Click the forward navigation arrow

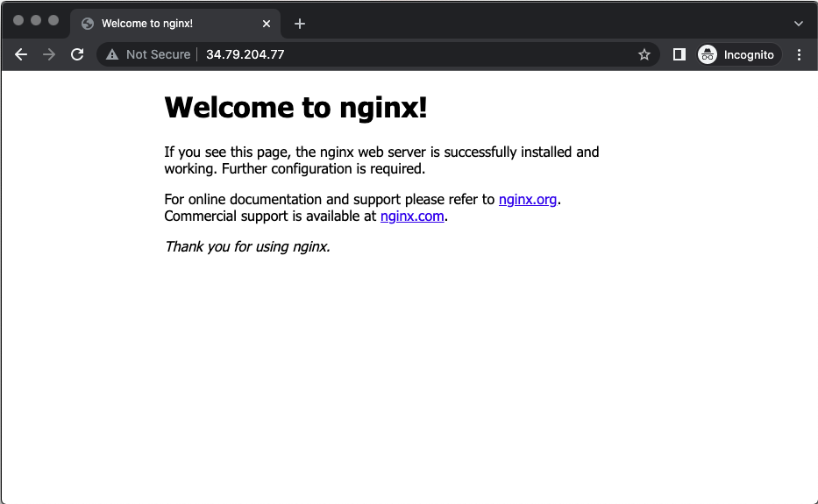point(49,54)
